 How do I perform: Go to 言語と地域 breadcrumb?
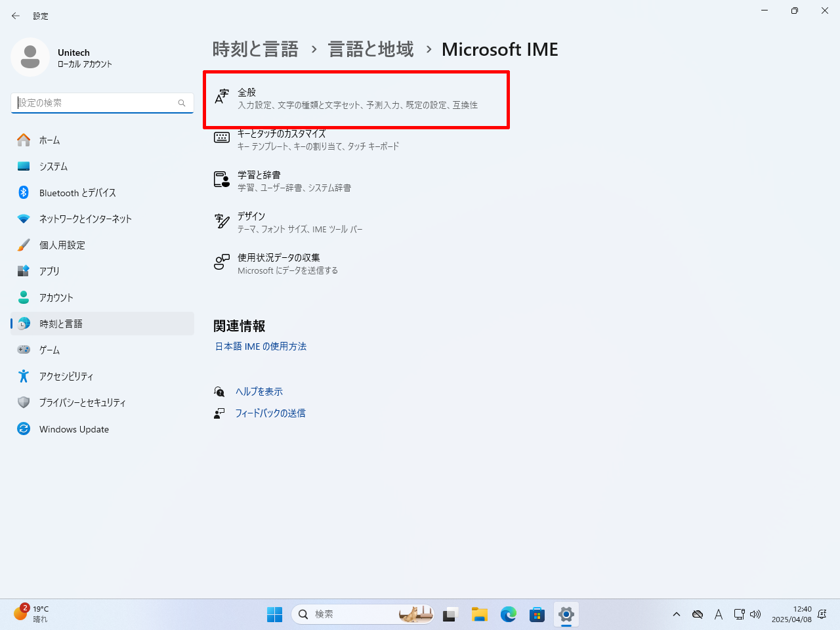[x=371, y=49]
